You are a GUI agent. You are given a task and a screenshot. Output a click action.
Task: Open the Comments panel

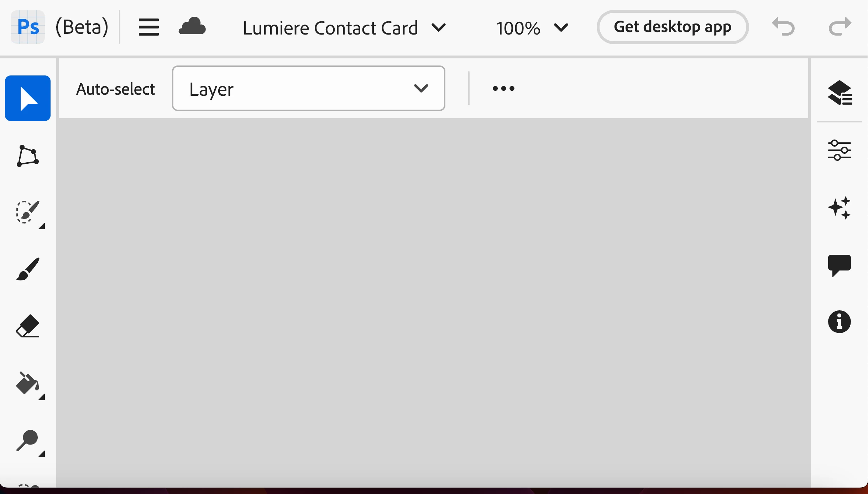point(840,266)
